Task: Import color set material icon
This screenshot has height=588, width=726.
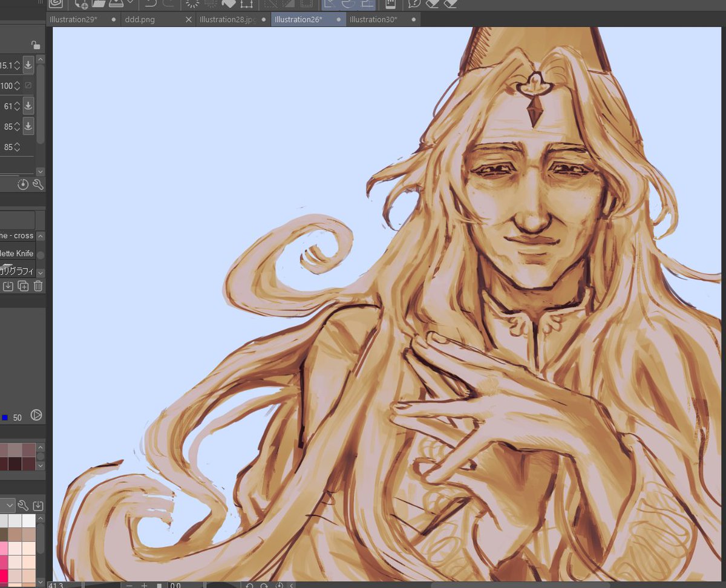Action: pos(38,505)
